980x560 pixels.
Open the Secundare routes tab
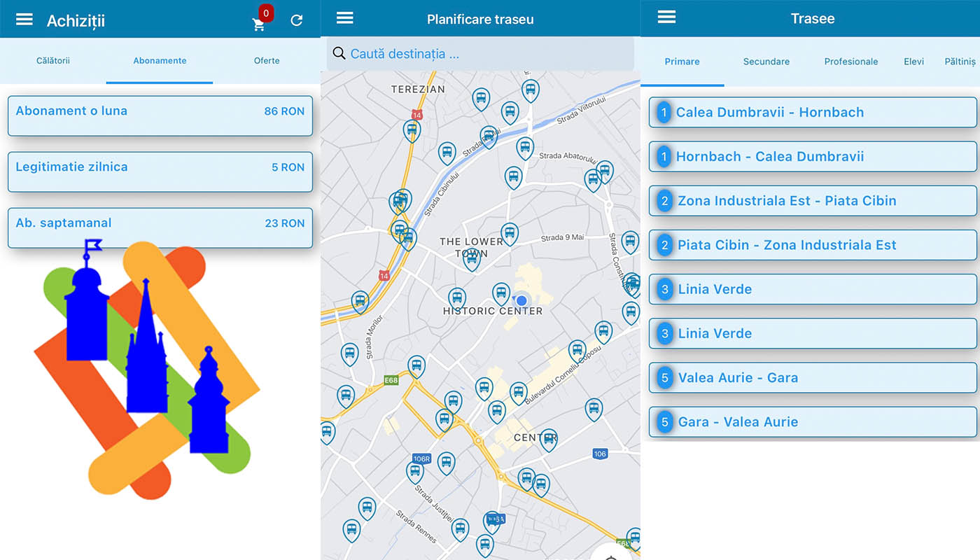(766, 62)
